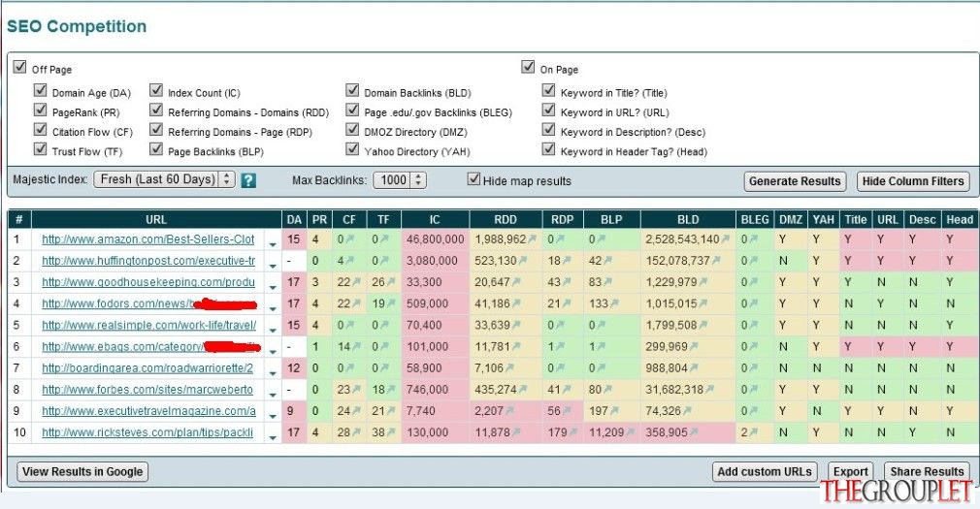The width and height of the screenshot is (980, 509).
Task: Sort by the IC column header
Action: (435, 220)
